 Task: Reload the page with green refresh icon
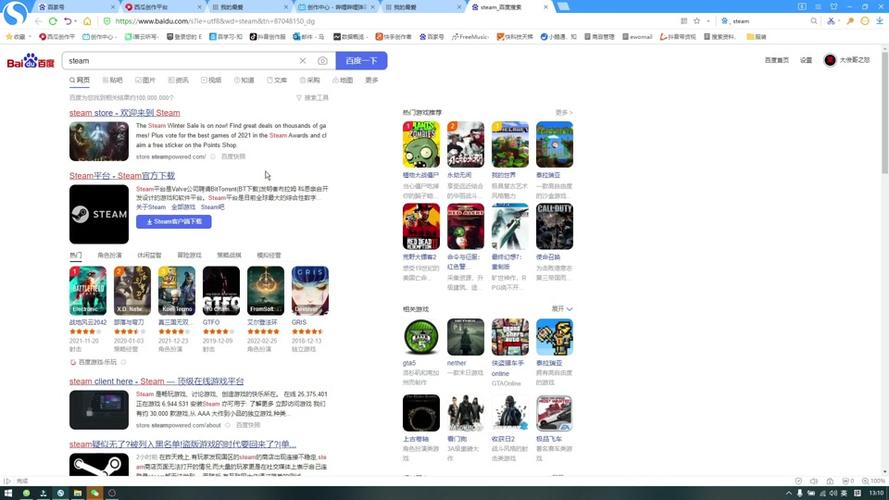53,21
